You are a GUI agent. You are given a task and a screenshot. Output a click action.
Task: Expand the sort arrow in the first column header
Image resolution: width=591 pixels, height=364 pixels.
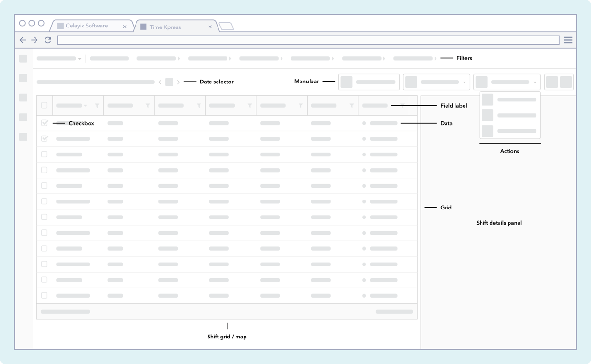[85, 106]
